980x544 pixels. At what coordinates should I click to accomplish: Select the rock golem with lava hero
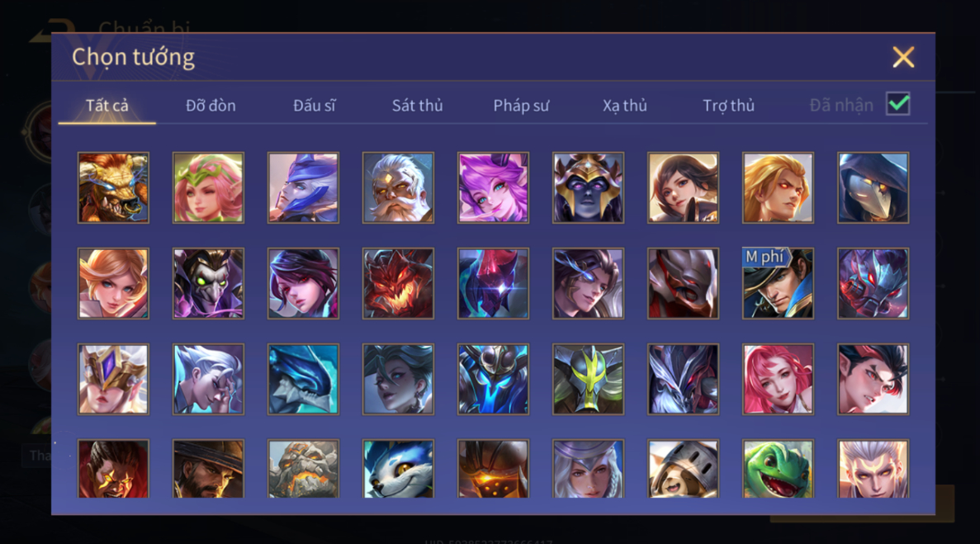[x=303, y=468]
